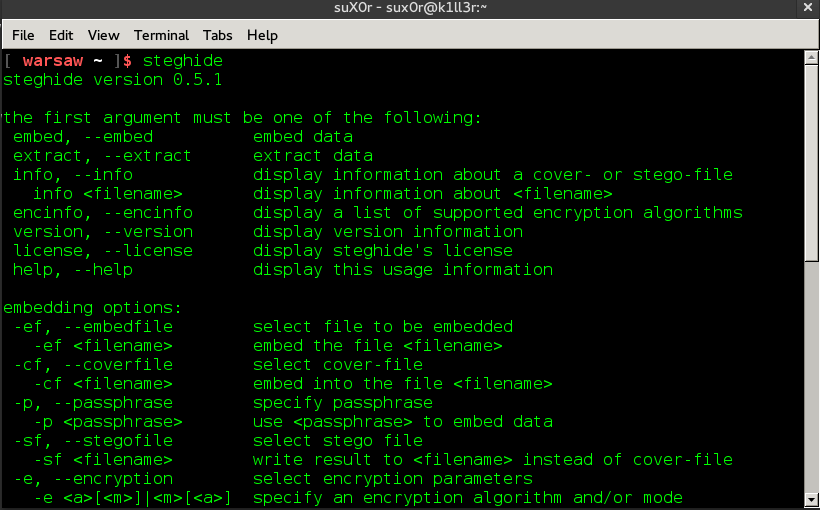Image resolution: width=820 pixels, height=510 pixels.
Task: Close the terminal window with X
Action: (808, 7)
